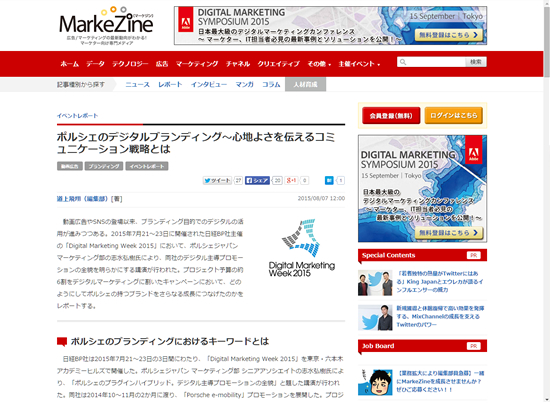Click the 検索 search button
550x403 pixels.
[x=476, y=62]
